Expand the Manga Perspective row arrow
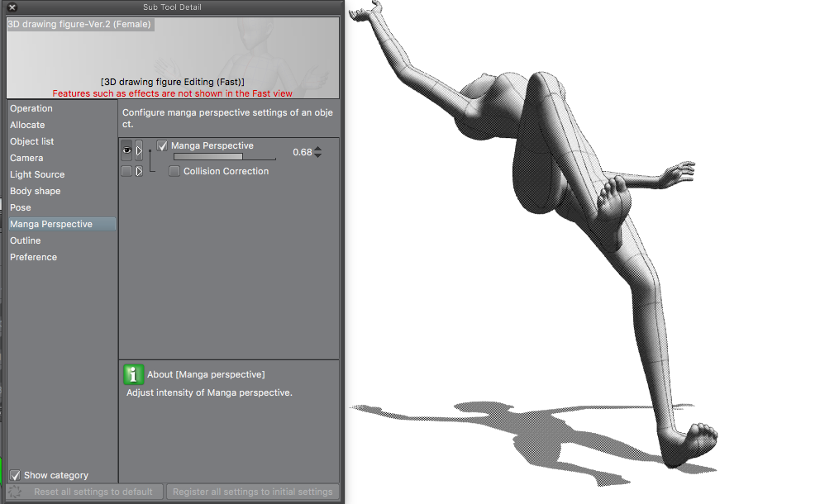 (x=139, y=150)
